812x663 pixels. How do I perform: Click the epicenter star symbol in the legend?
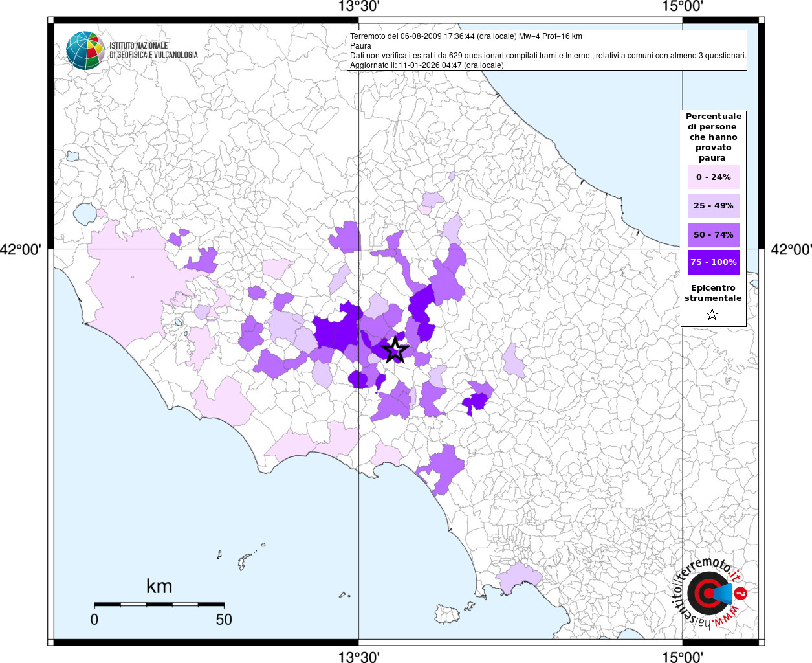pos(712,315)
